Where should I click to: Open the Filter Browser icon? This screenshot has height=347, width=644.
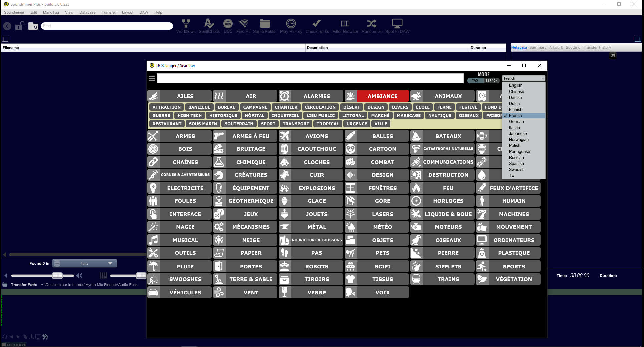pyautogui.click(x=345, y=26)
